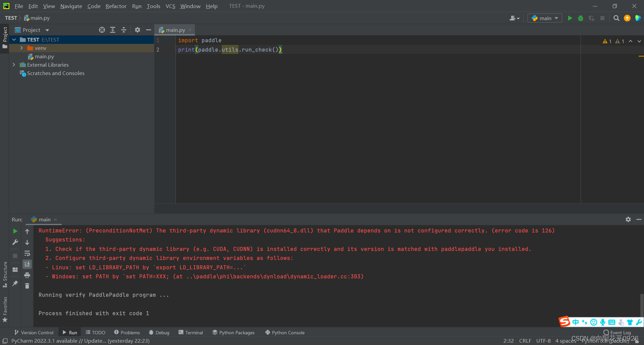Print console output using printer icon
Screen dimensions: 644x345
tap(27, 275)
